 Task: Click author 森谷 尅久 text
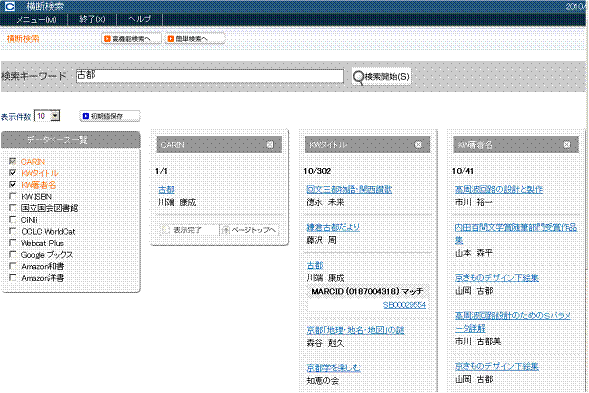pyautogui.click(x=325, y=343)
